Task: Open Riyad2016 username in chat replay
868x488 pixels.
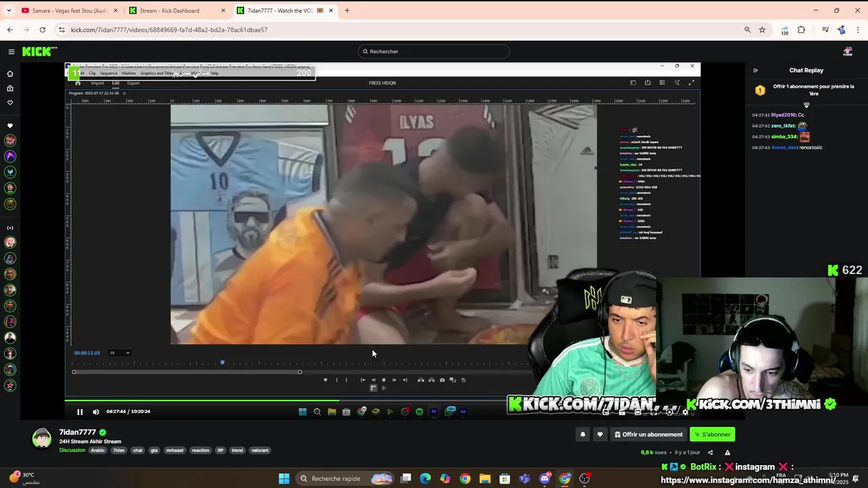Action: (x=783, y=115)
